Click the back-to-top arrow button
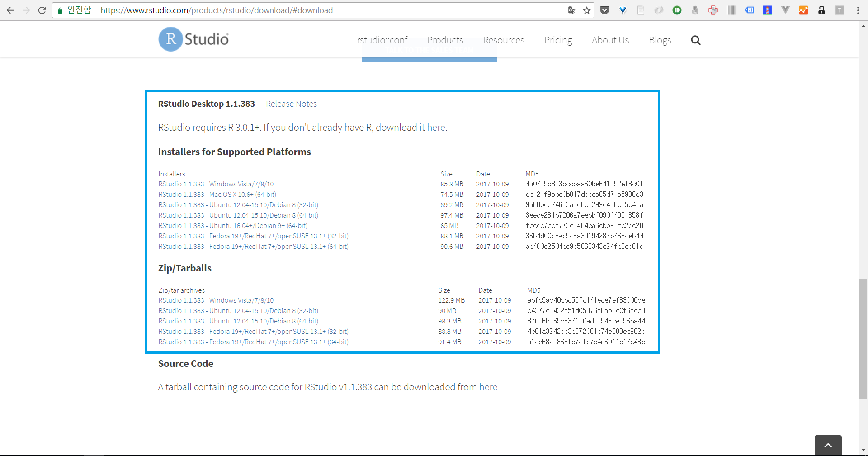Viewport: 868px width, 456px height. [828, 446]
